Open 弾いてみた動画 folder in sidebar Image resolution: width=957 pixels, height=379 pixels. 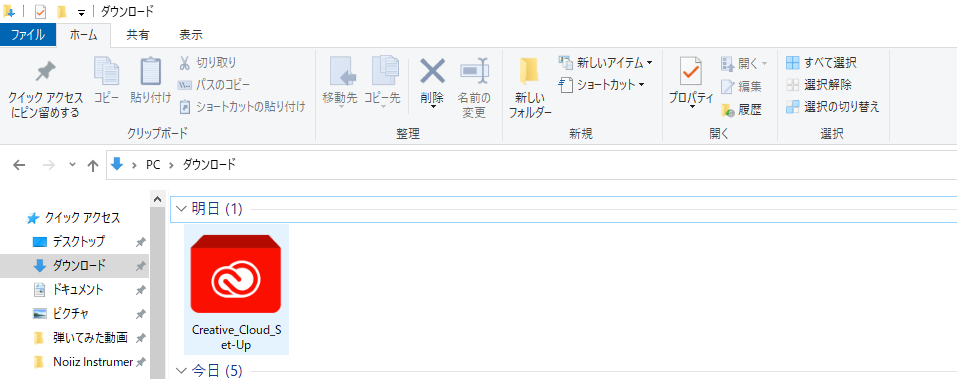click(x=80, y=337)
